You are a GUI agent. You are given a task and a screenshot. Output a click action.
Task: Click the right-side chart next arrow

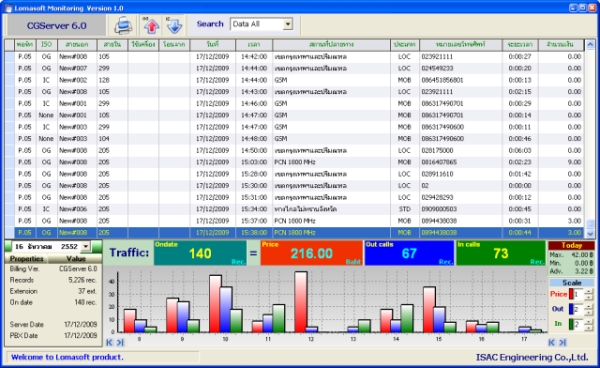point(562,342)
